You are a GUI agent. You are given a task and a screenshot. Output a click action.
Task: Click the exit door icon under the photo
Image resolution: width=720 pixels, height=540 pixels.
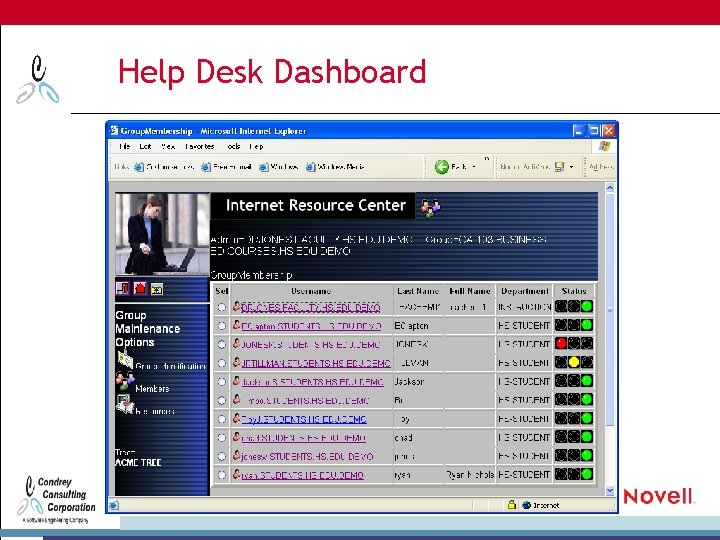123,288
